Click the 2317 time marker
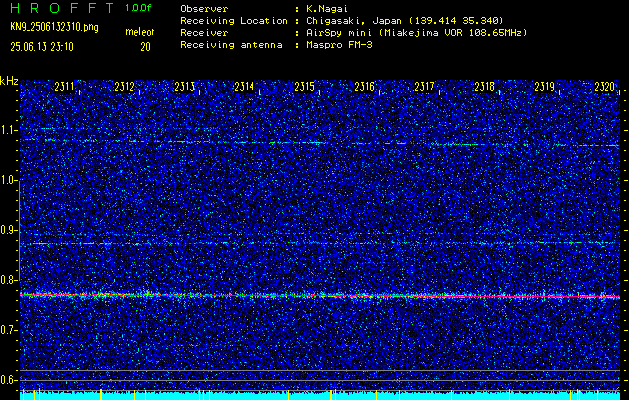The height and width of the screenshot is (400, 629). coord(424,87)
